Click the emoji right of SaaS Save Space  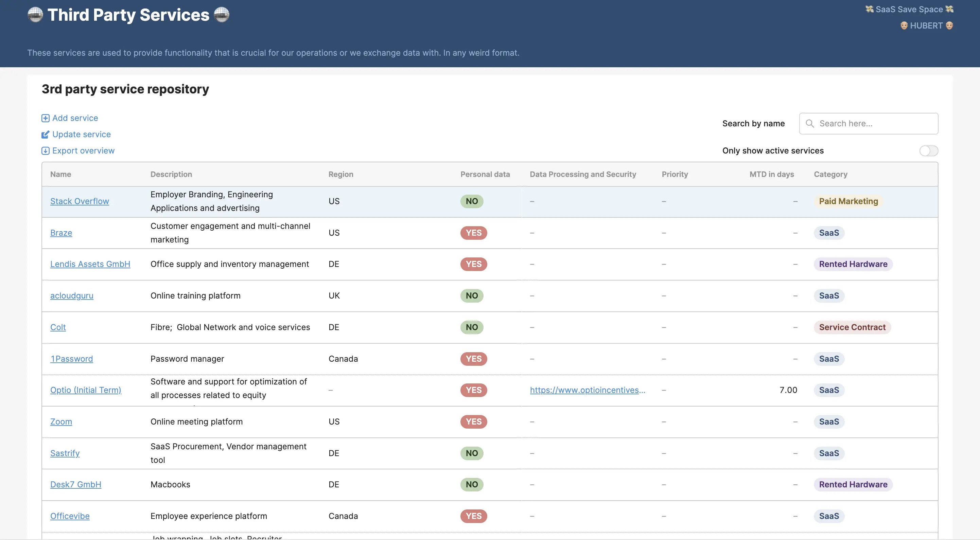click(949, 9)
